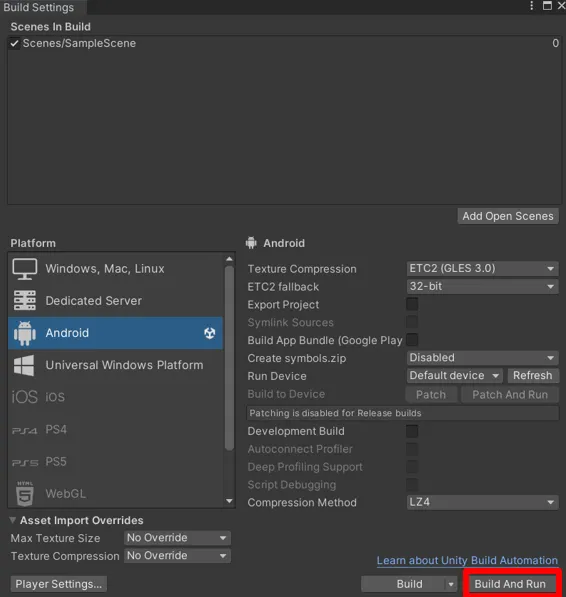Open the Run Device Default device dropdown
The image size is (566, 597).
tap(454, 376)
